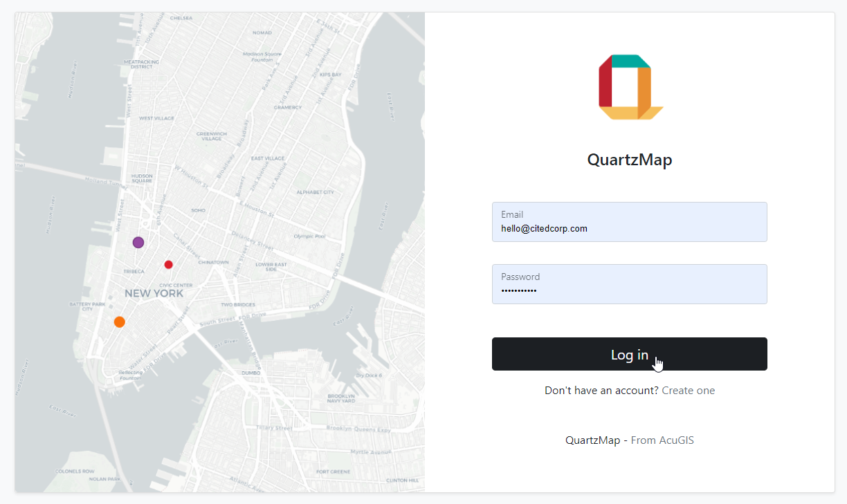
Task: Select the red map marker
Action: (x=168, y=264)
